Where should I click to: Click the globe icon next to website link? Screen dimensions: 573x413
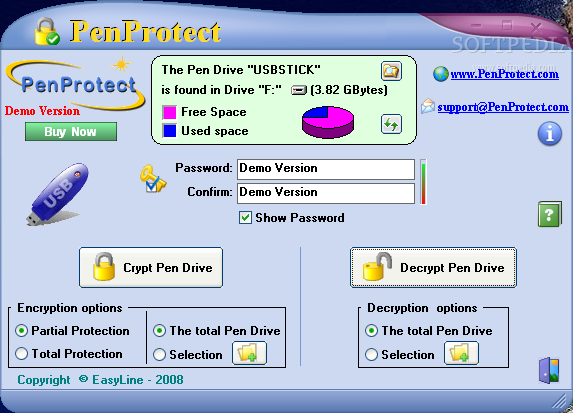441,74
